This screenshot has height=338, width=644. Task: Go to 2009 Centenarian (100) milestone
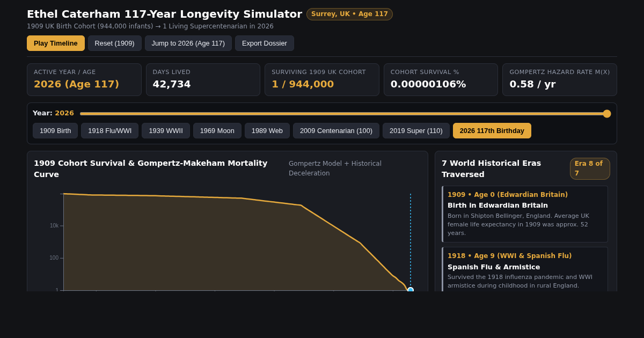tap(336, 131)
